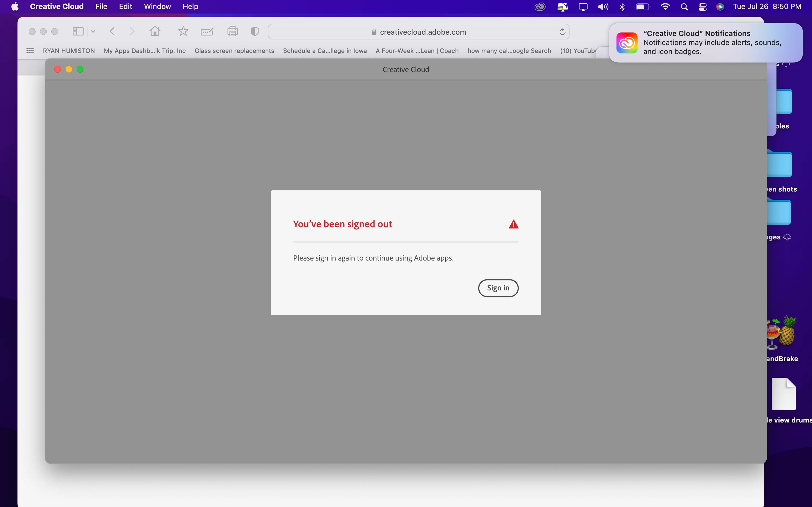Screen dimensions: 812x507
Task: Open the Window menu
Action: 157,7
